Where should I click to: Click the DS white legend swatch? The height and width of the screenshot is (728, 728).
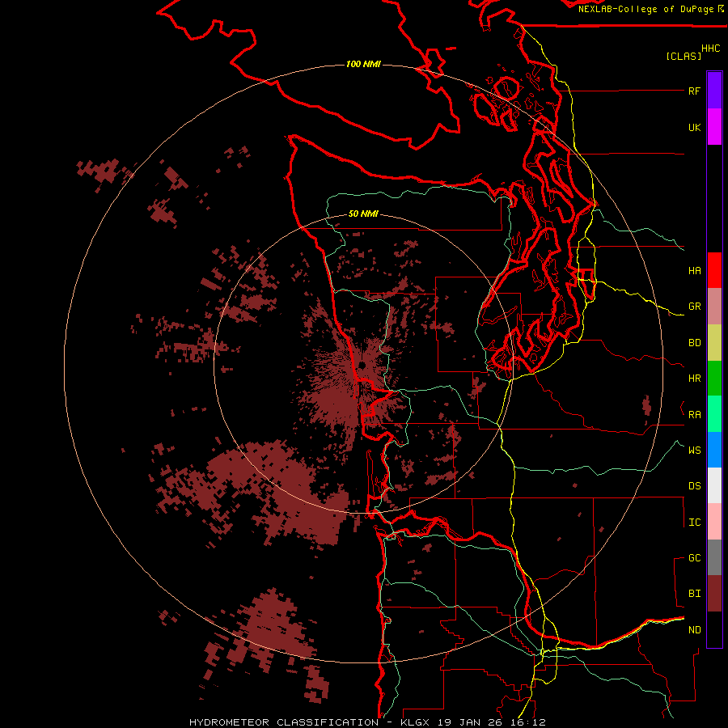coord(714,485)
